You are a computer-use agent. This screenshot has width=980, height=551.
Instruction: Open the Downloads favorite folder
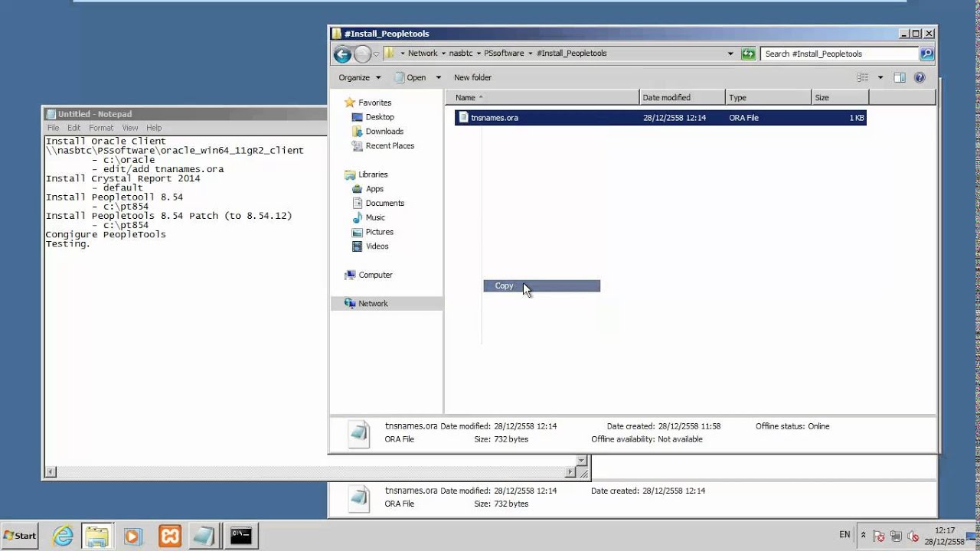[x=384, y=132]
